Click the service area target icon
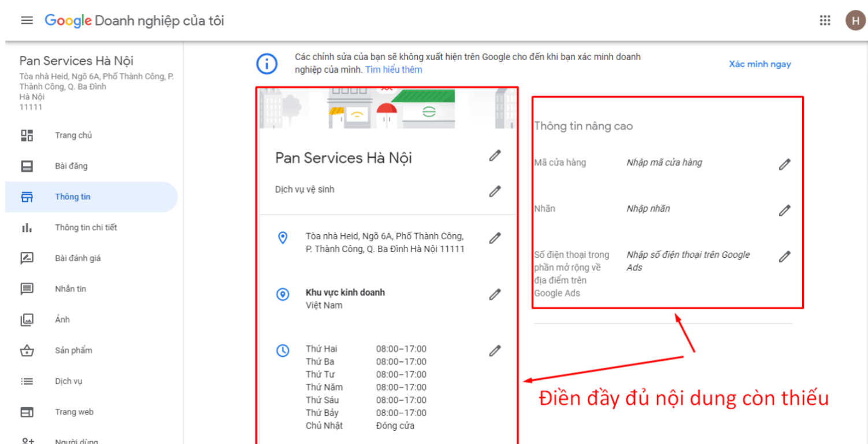This screenshot has height=444, width=868. [283, 295]
